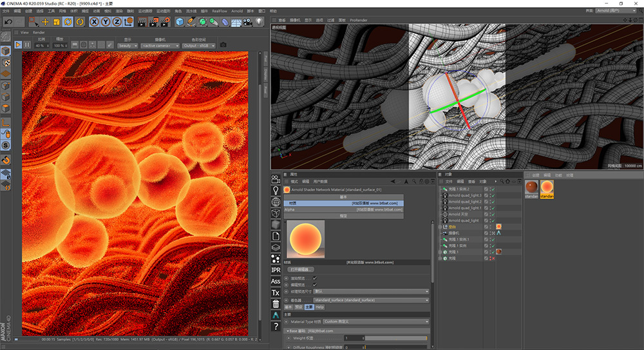
Task: Toggle the X axis lock
Action: coord(95,22)
